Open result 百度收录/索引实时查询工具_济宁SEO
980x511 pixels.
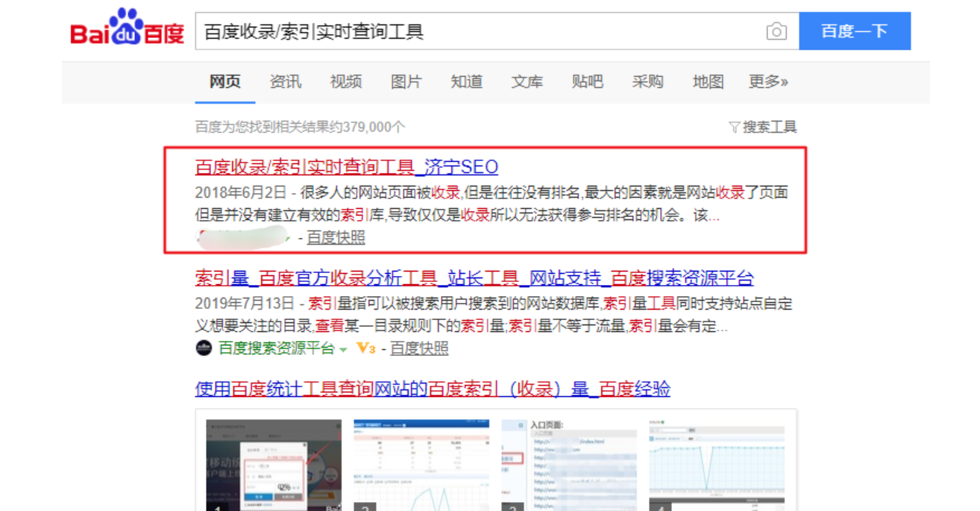coord(347,167)
